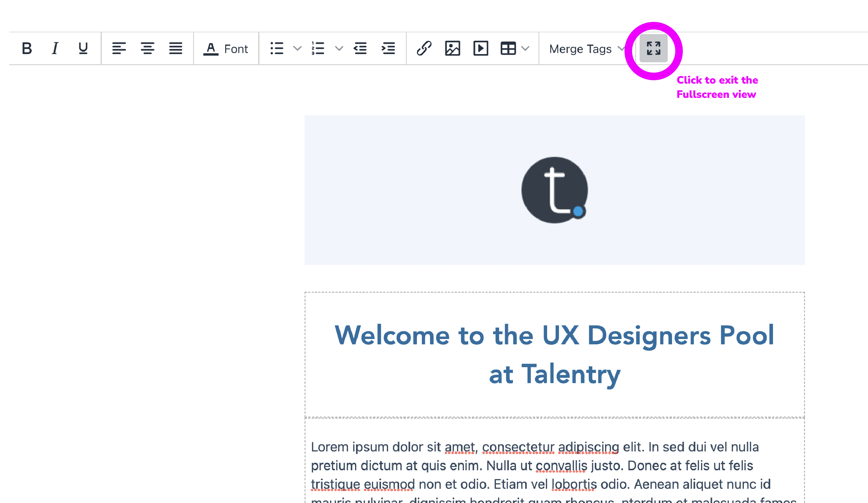This screenshot has width=868, height=503.
Task: Expand numbered list style options
Action: click(339, 48)
